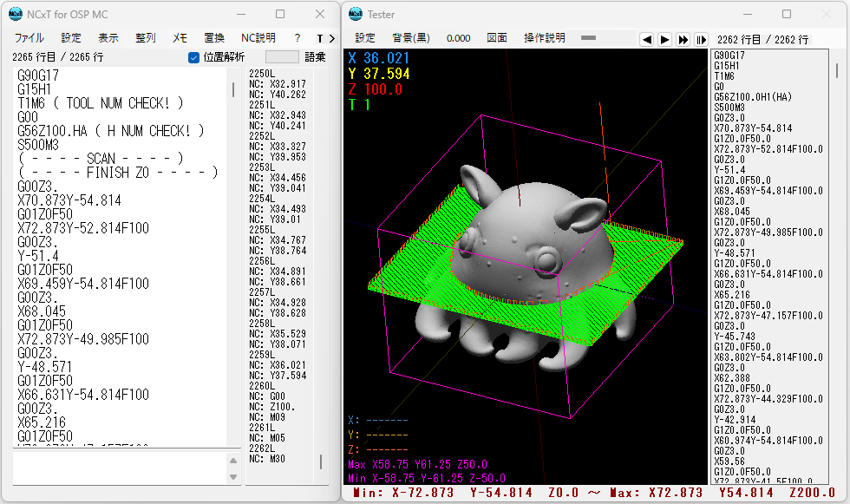Open the 置換 menu

pos(214,38)
